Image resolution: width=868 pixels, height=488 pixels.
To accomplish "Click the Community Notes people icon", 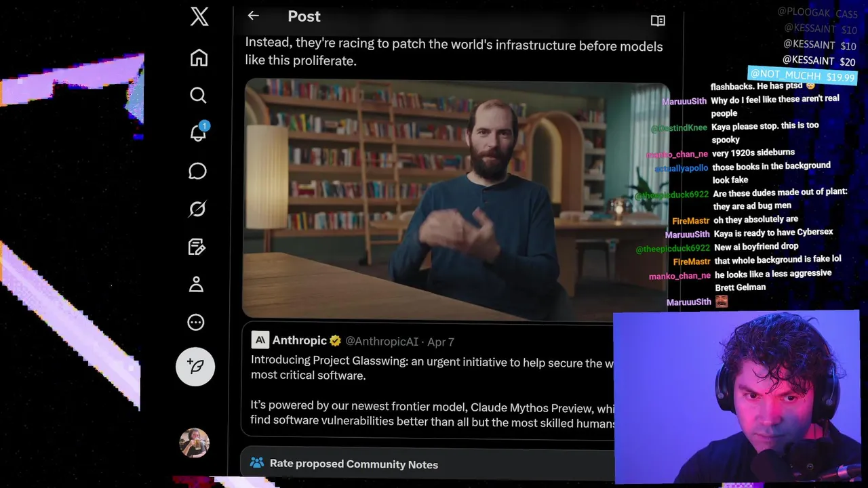I will (x=256, y=463).
